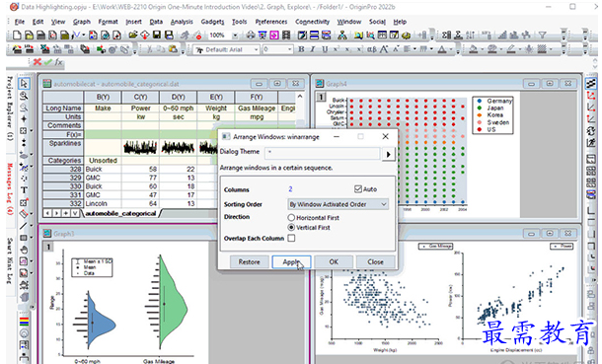Open the Analysis menu
This screenshot has width=602, height=364.
tap(182, 22)
